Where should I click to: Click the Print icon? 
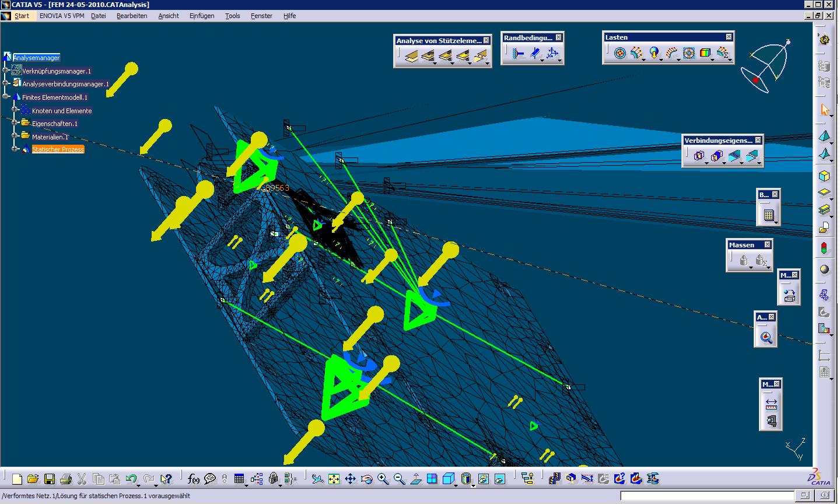coord(66,480)
